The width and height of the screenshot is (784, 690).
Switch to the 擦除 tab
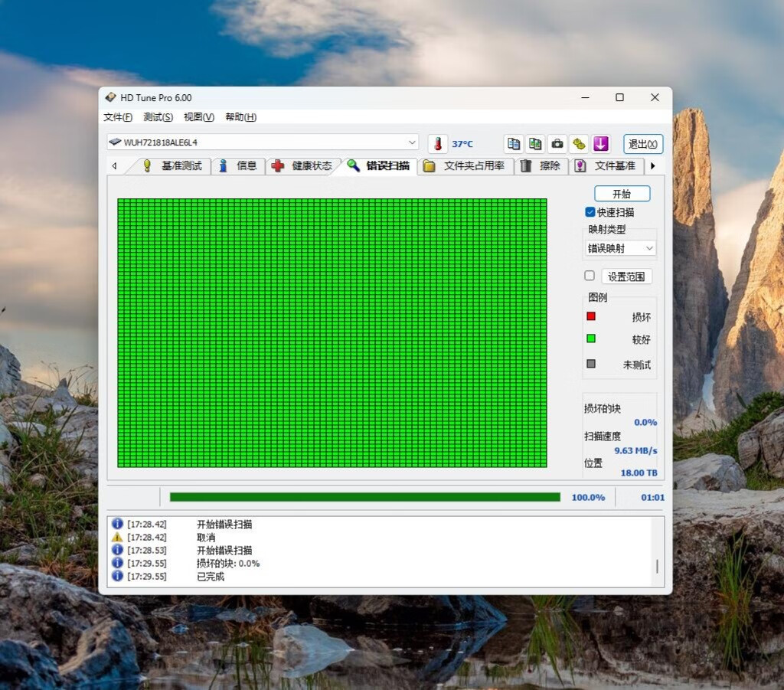(541, 166)
